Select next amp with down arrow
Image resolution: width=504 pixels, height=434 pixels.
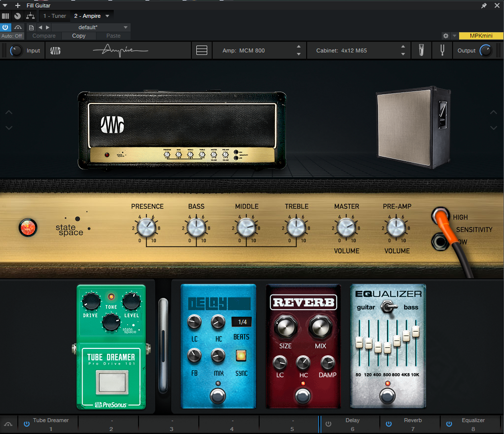(x=299, y=54)
